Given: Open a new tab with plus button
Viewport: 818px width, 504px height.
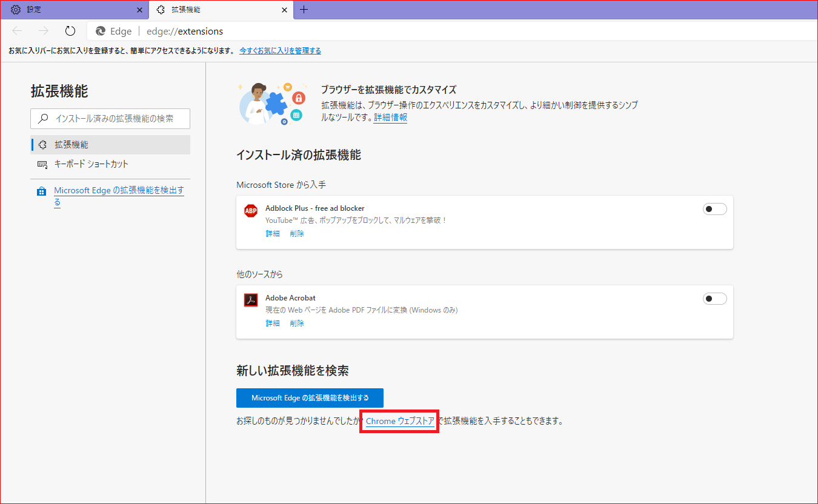Looking at the screenshot, I should (304, 10).
